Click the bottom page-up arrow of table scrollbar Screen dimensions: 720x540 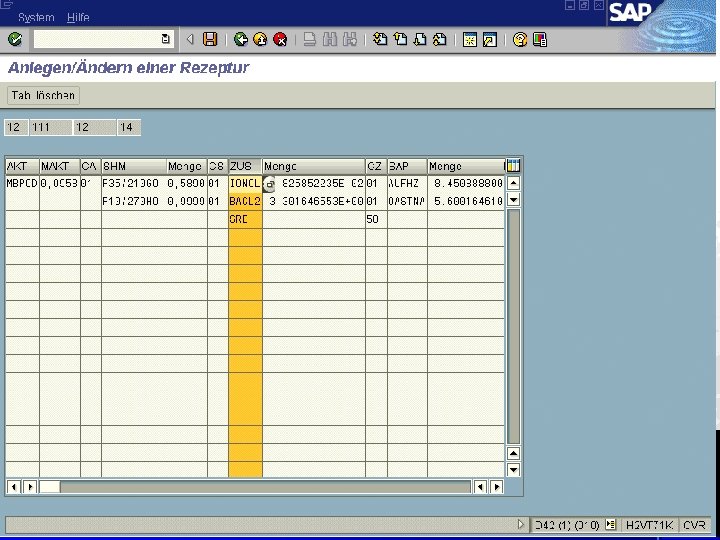513,454
